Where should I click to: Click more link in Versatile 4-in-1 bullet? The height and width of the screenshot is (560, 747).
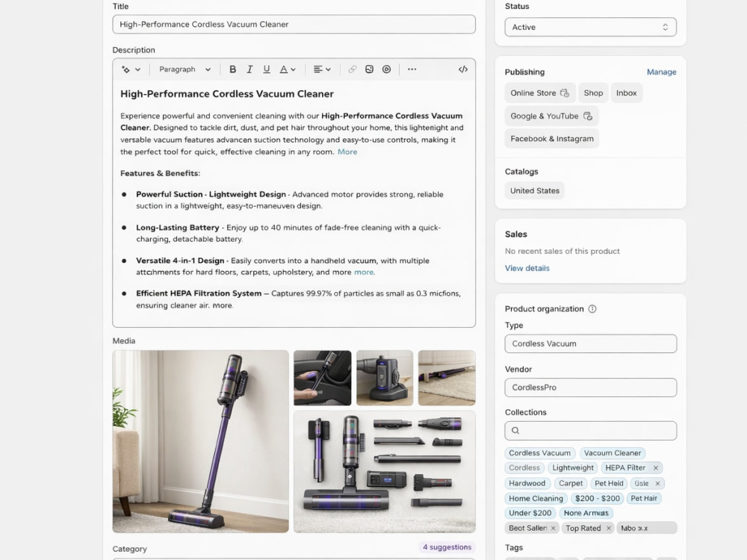(x=365, y=273)
